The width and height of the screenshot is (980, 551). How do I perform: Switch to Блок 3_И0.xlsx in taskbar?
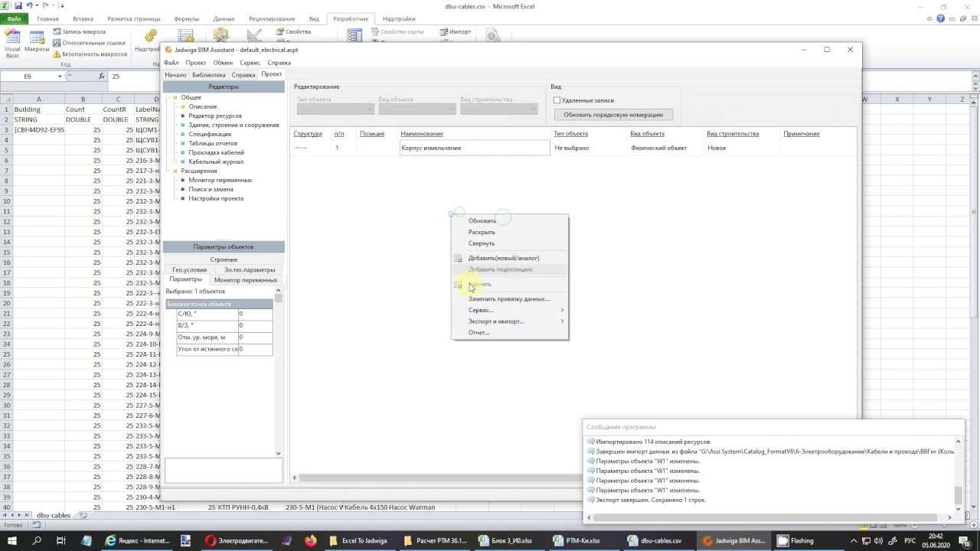point(508,541)
